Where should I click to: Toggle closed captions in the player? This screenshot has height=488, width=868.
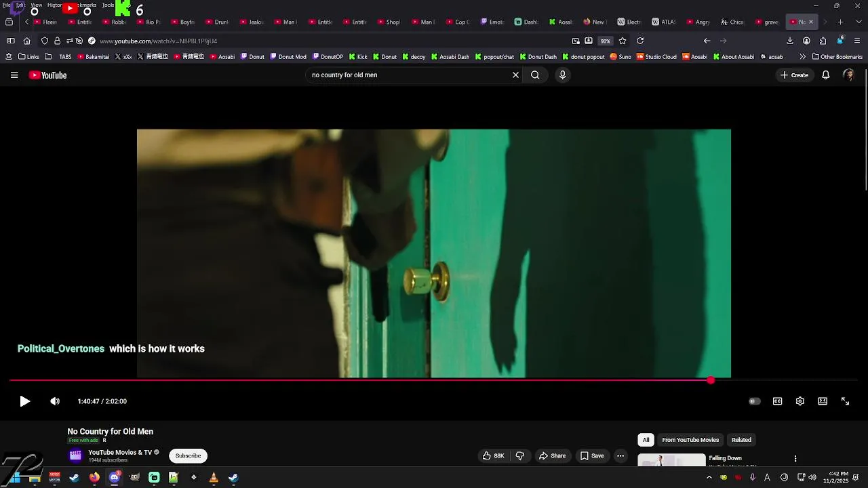pos(777,401)
